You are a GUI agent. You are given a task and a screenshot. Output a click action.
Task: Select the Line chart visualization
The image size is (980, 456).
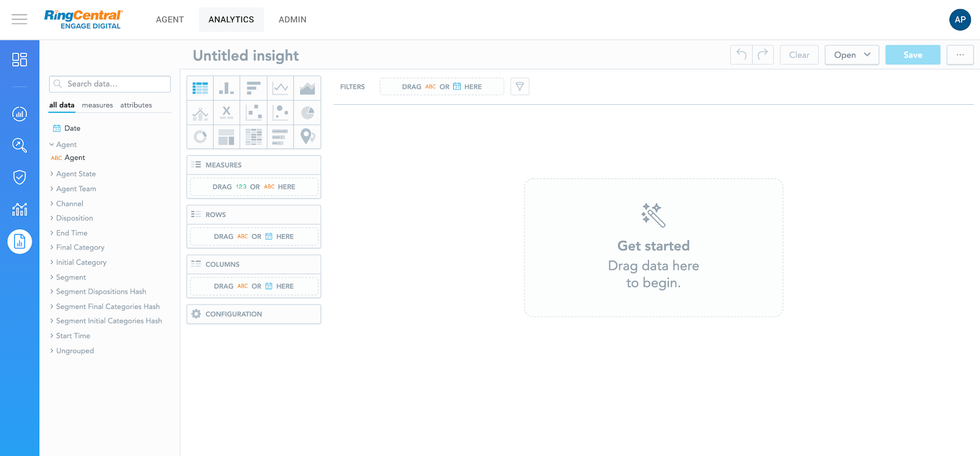(x=281, y=88)
